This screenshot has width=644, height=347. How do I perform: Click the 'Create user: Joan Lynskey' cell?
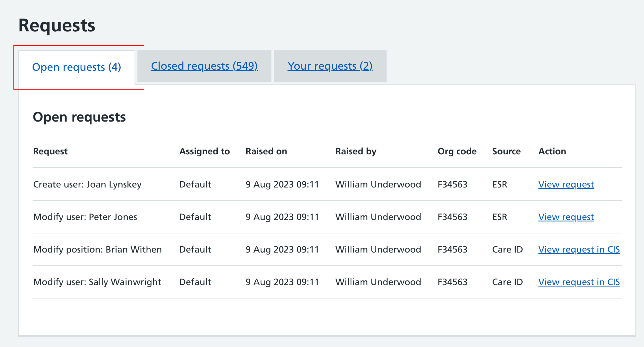(87, 185)
